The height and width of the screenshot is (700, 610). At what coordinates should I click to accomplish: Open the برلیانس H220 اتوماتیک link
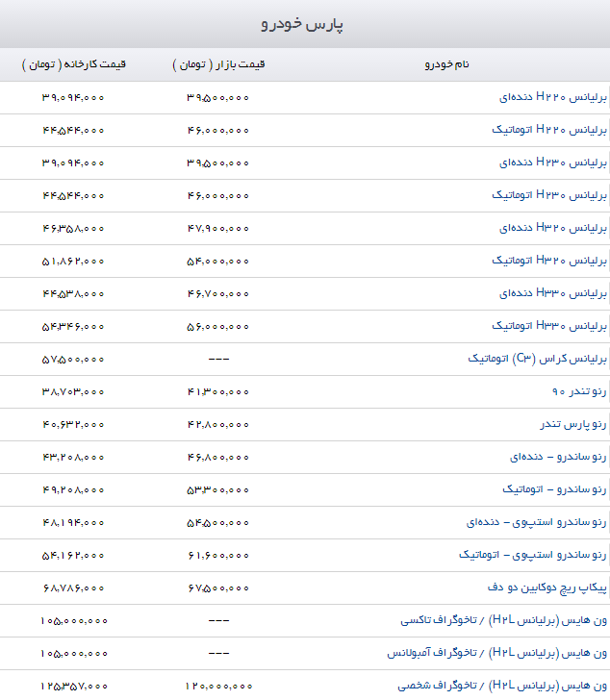click(x=549, y=130)
